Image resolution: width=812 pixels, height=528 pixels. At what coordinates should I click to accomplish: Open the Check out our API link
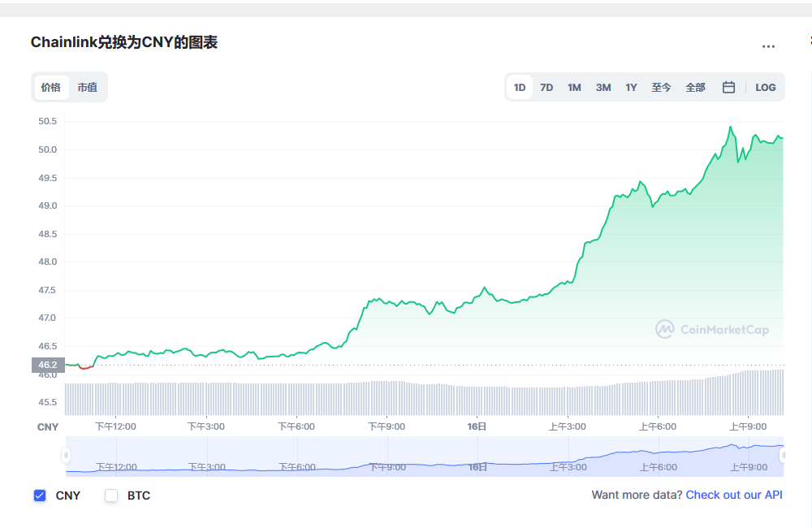pyautogui.click(x=734, y=495)
